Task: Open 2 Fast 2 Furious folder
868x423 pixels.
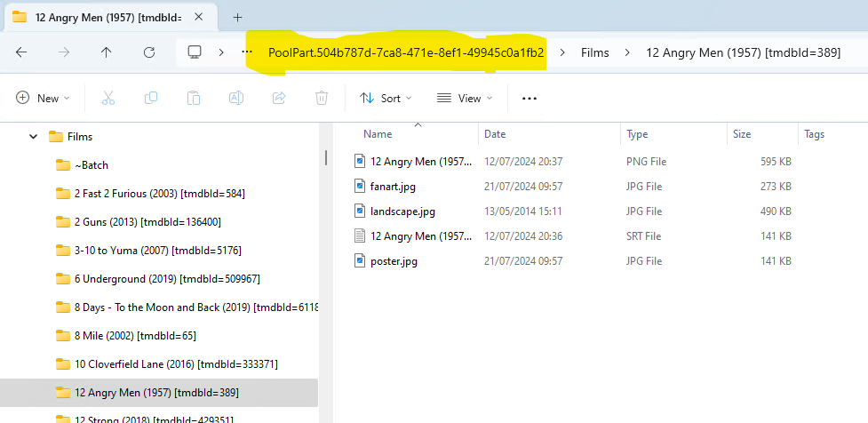Action: 159,194
